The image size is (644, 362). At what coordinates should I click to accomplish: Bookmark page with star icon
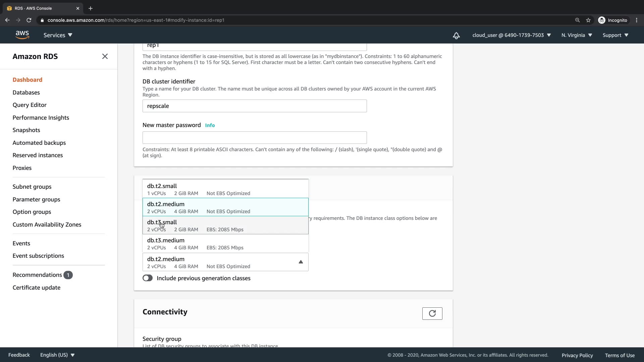pyautogui.click(x=588, y=20)
